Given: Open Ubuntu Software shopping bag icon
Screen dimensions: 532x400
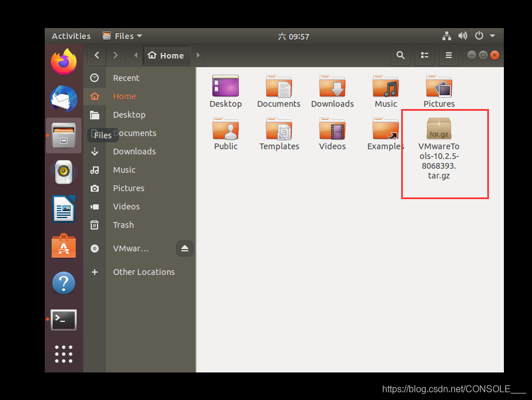Looking at the screenshot, I should click(x=64, y=246).
